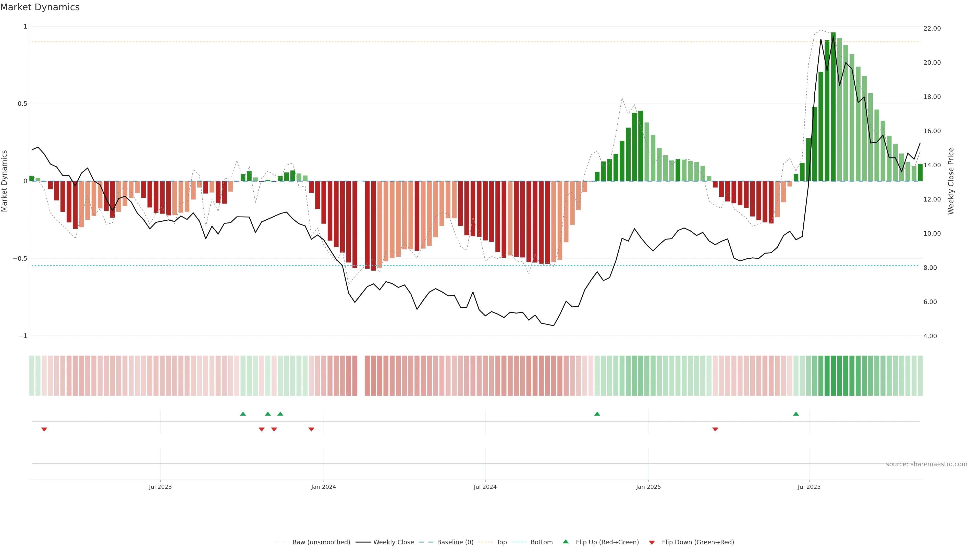This screenshot has width=980, height=551.
Task: Click the Market Dynamics chart title
Action: pos(40,7)
